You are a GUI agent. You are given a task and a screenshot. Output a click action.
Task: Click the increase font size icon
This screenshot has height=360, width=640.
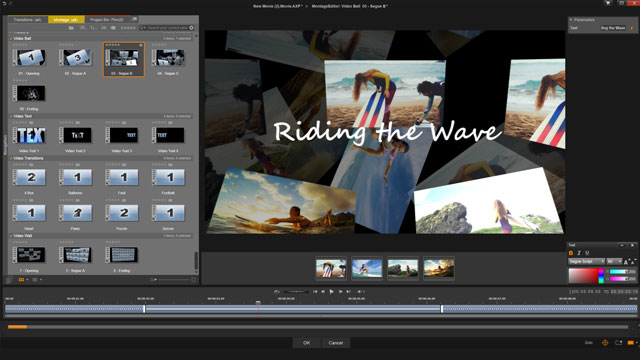pos(626,262)
